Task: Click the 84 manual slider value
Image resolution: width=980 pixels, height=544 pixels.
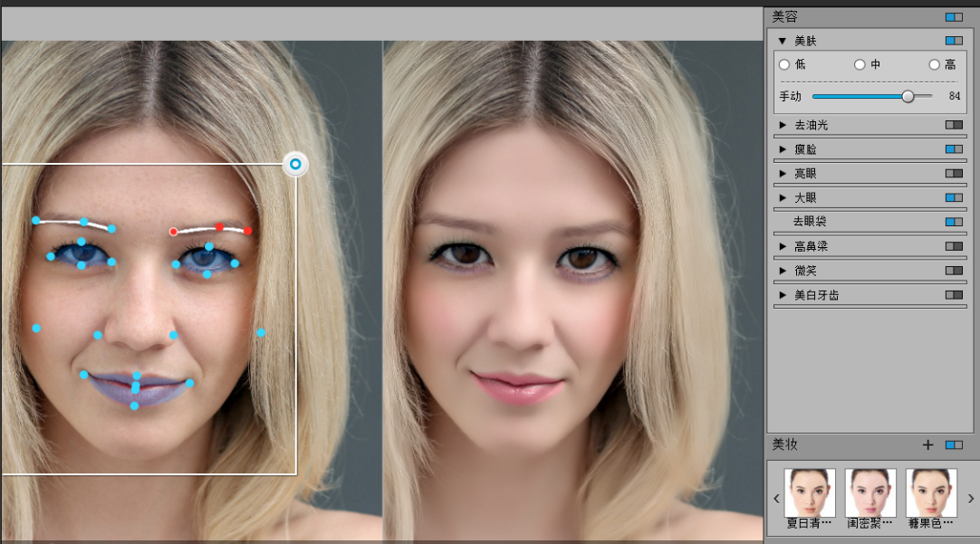Action: tap(955, 96)
